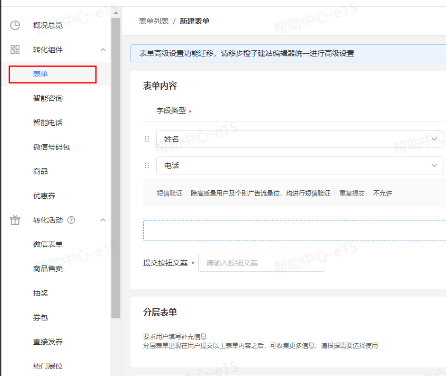Open 直接发券 in the sidebar
This screenshot has height=376, width=446.
point(48,342)
